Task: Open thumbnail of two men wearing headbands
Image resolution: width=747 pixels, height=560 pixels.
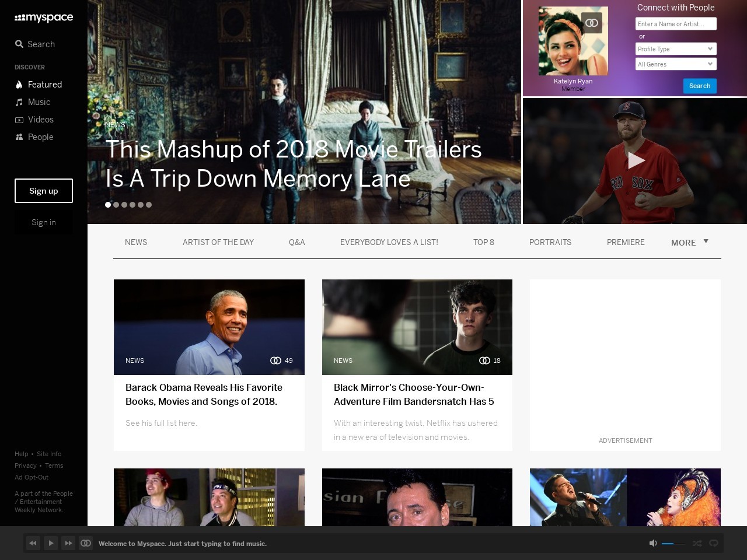Action: coord(209,497)
